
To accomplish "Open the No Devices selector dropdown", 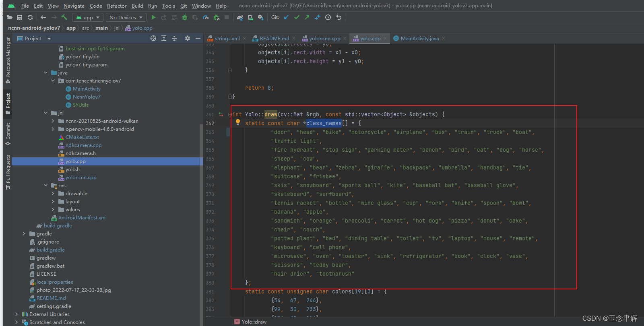I will pyautogui.click(x=126, y=17).
